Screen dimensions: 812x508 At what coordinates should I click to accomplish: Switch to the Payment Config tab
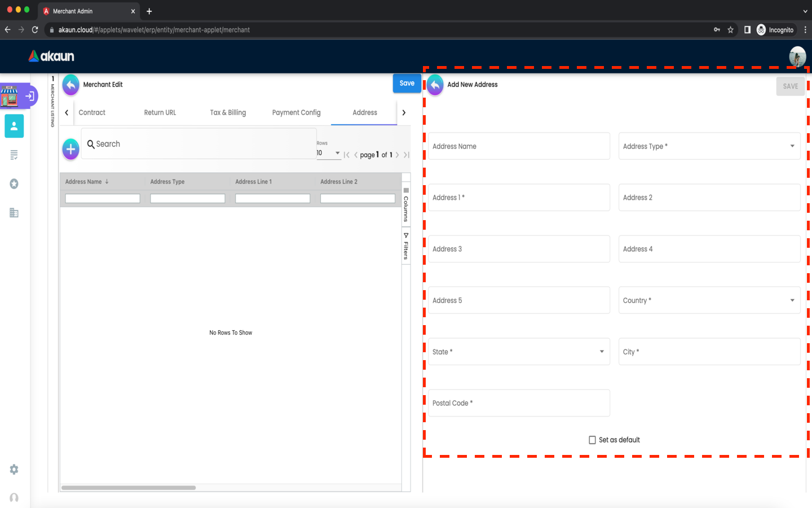[x=296, y=113]
